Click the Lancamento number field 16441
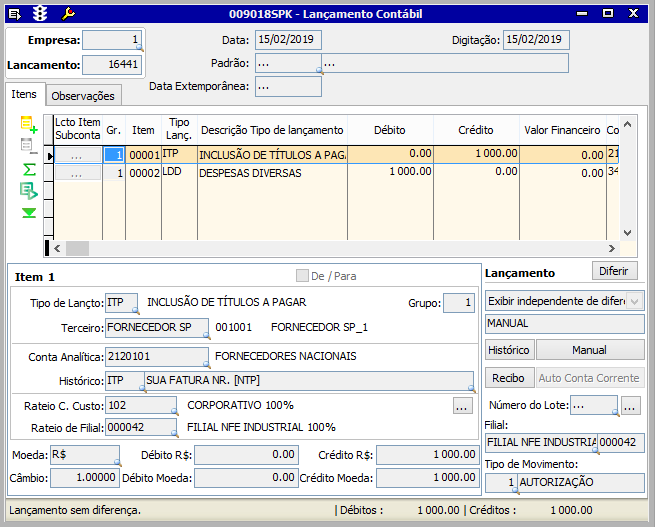The height and width of the screenshot is (527, 655). tap(112, 65)
